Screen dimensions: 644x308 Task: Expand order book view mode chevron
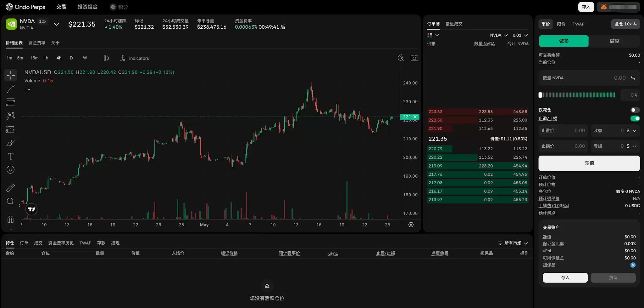(437, 35)
